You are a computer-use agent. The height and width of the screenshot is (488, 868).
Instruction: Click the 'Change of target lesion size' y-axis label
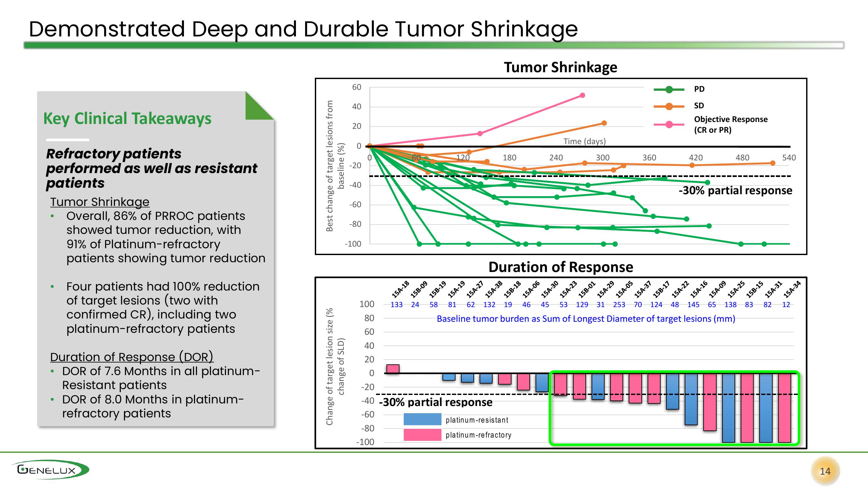coord(335,366)
